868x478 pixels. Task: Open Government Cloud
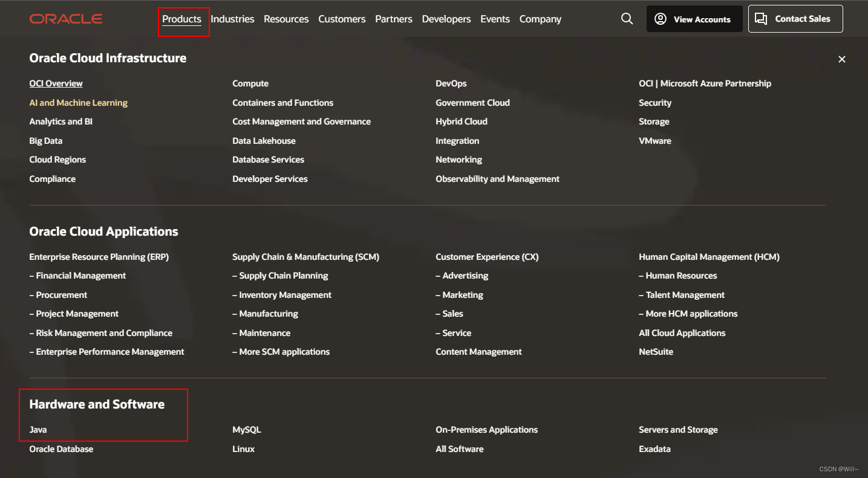pos(473,103)
